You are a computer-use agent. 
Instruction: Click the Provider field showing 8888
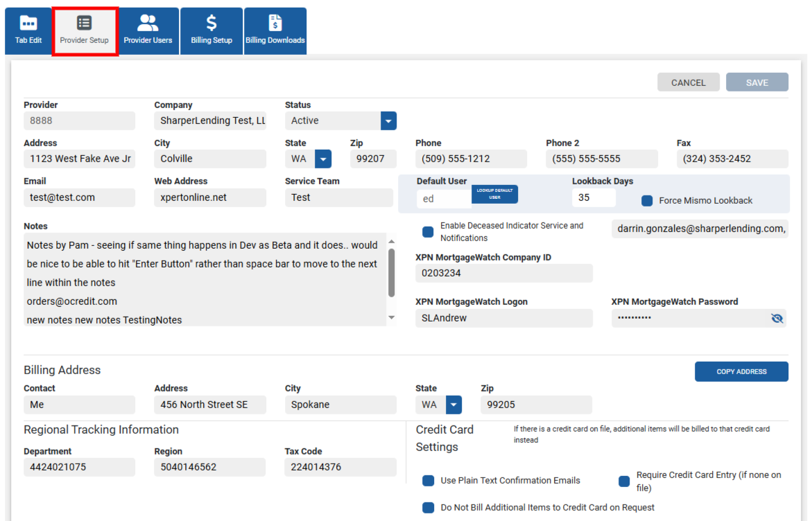tap(79, 121)
